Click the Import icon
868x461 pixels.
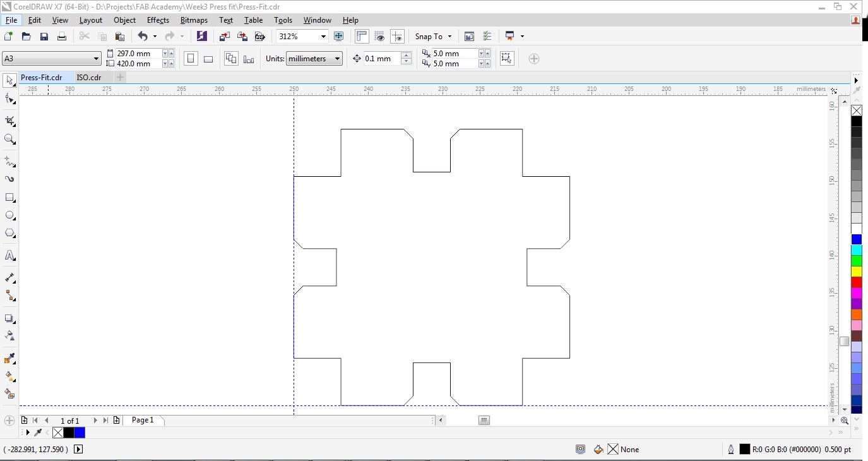tap(224, 37)
